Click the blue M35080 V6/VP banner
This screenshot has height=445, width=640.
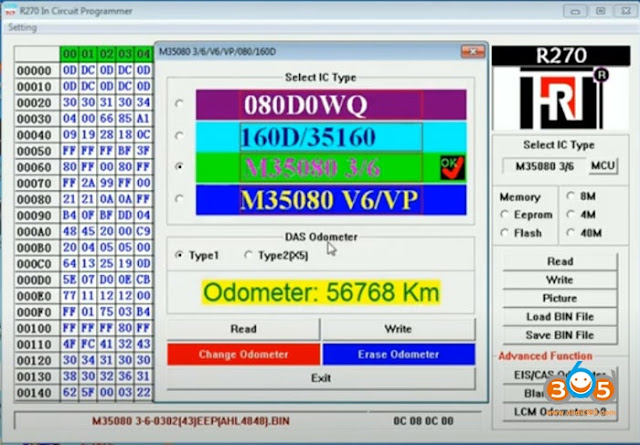click(331, 200)
